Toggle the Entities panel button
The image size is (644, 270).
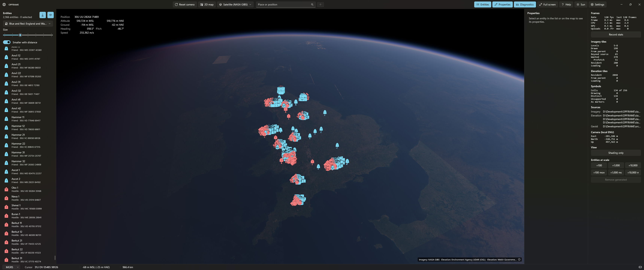point(482,4)
